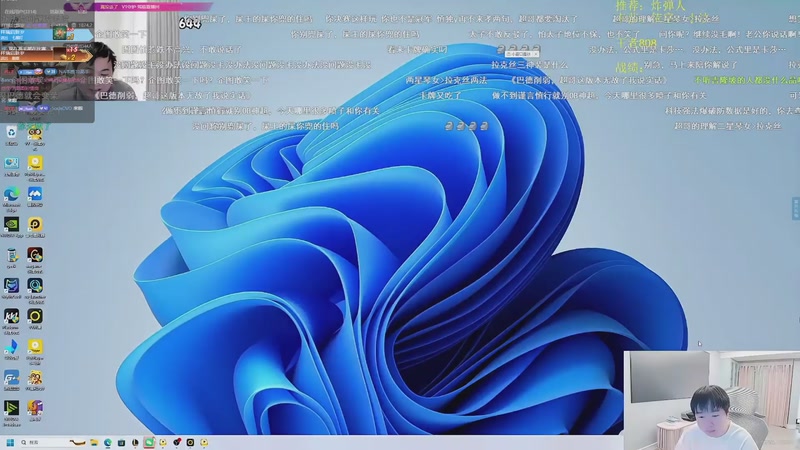
Task: Open Microsoft Edge from the taskbar
Action: pos(108,442)
